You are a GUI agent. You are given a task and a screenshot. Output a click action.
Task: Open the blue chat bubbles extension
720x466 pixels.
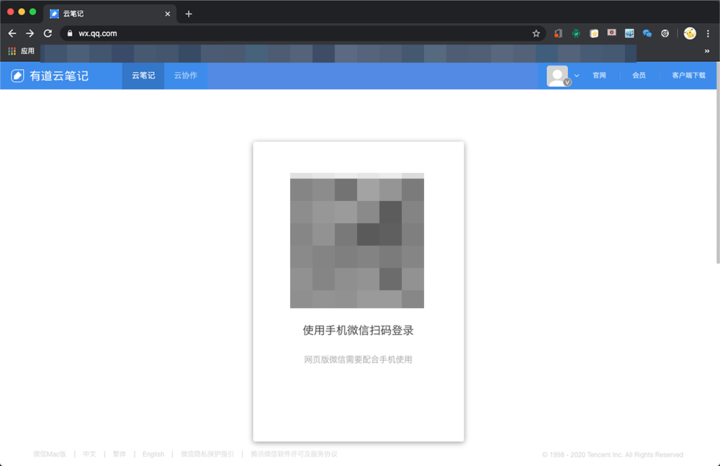click(x=647, y=34)
